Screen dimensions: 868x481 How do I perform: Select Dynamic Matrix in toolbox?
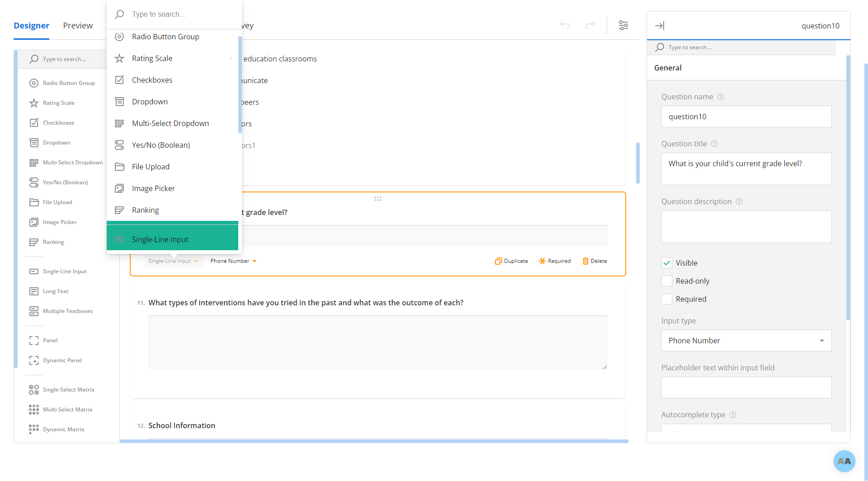63,430
